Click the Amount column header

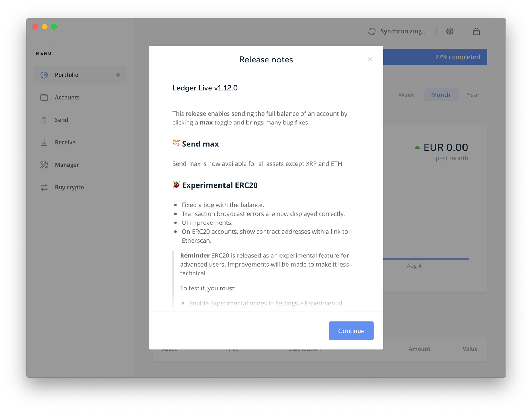[419, 349]
